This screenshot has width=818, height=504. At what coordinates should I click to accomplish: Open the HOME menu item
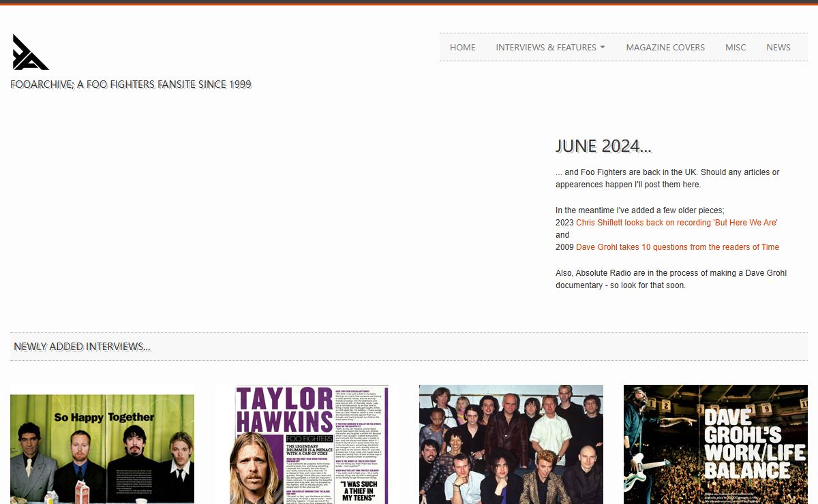pos(463,47)
